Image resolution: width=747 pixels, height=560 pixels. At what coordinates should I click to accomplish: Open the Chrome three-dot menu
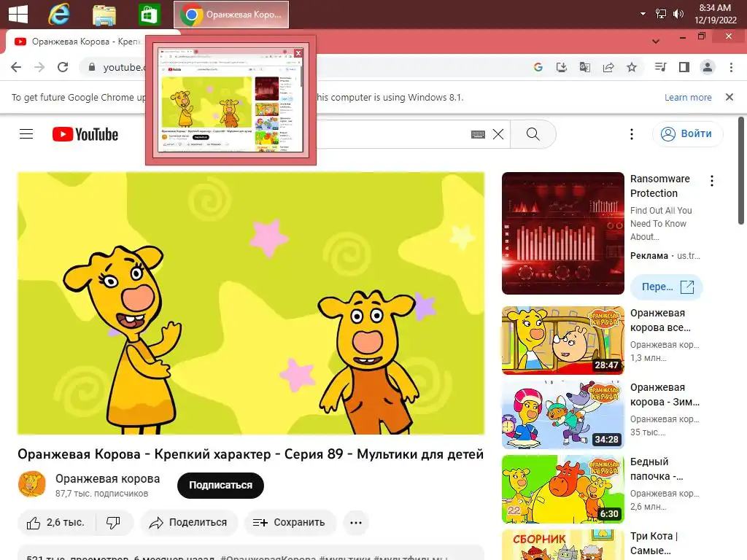(731, 67)
